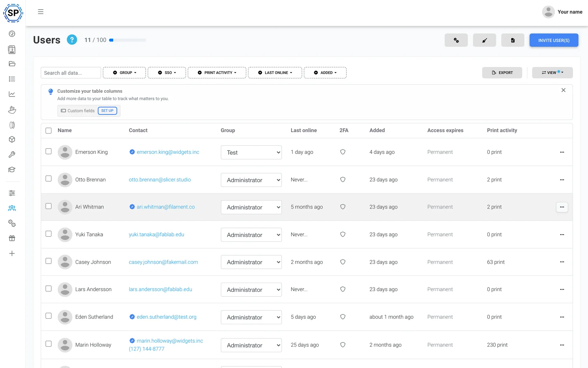The height and width of the screenshot is (368, 588).
Task: Click the document file button in header
Action: [x=513, y=40]
